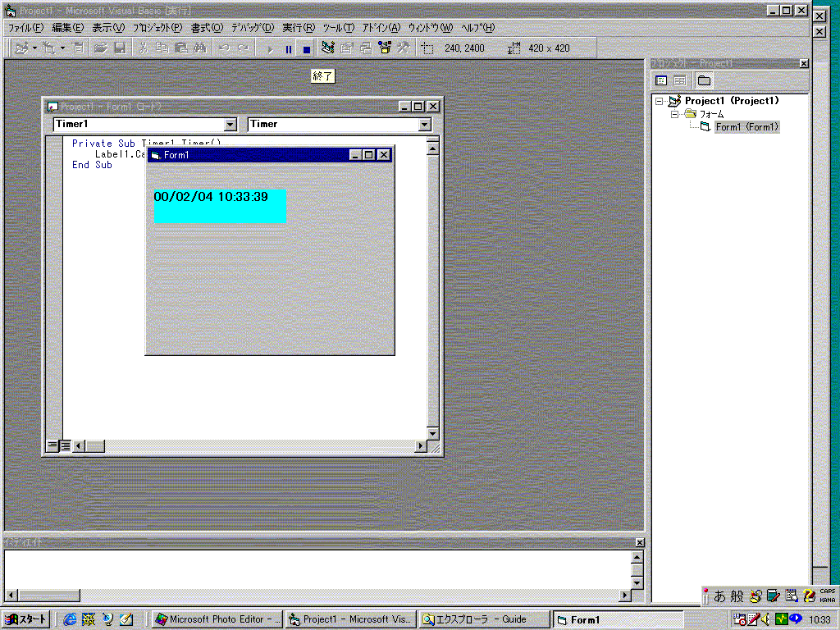The width and height of the screenshot is (840, 630).
Task: Click View Object icon in Project panel
Action: pos(680,81)
